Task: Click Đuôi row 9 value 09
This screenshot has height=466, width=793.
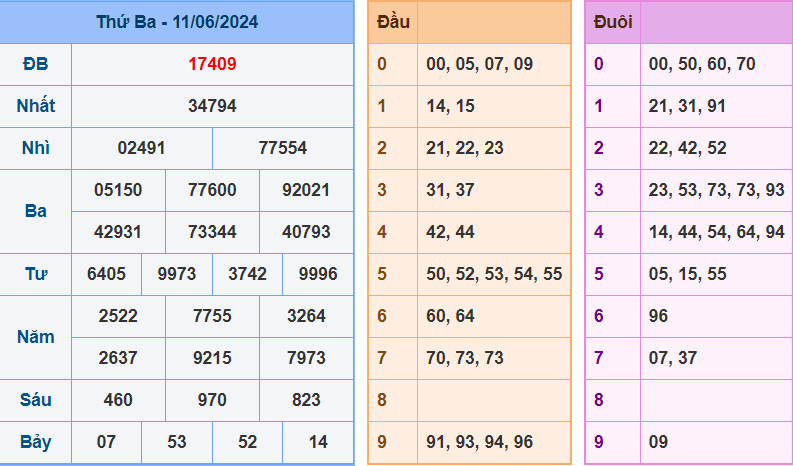Action: [x=658, y=442]
